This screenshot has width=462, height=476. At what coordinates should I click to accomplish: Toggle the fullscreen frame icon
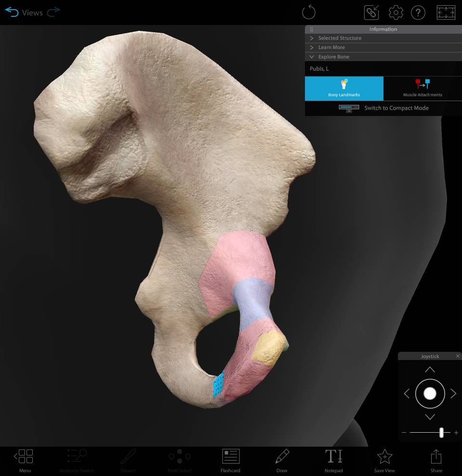click(x=446, y=13)
